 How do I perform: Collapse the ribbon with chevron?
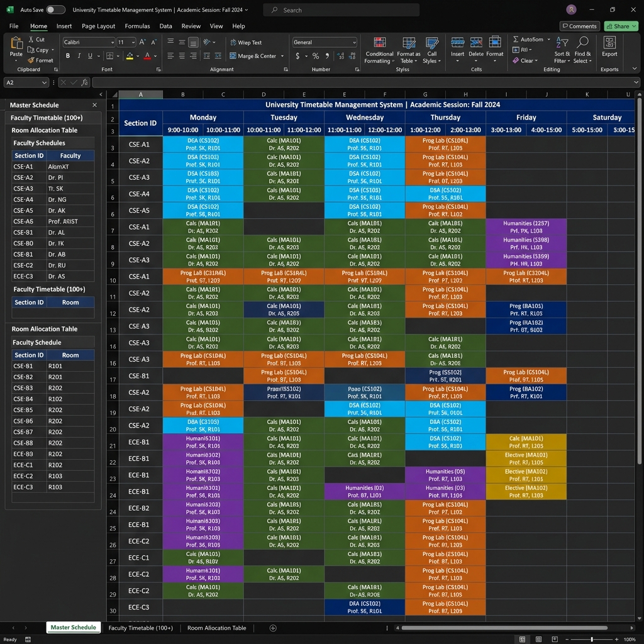click(x=635, y=69)
